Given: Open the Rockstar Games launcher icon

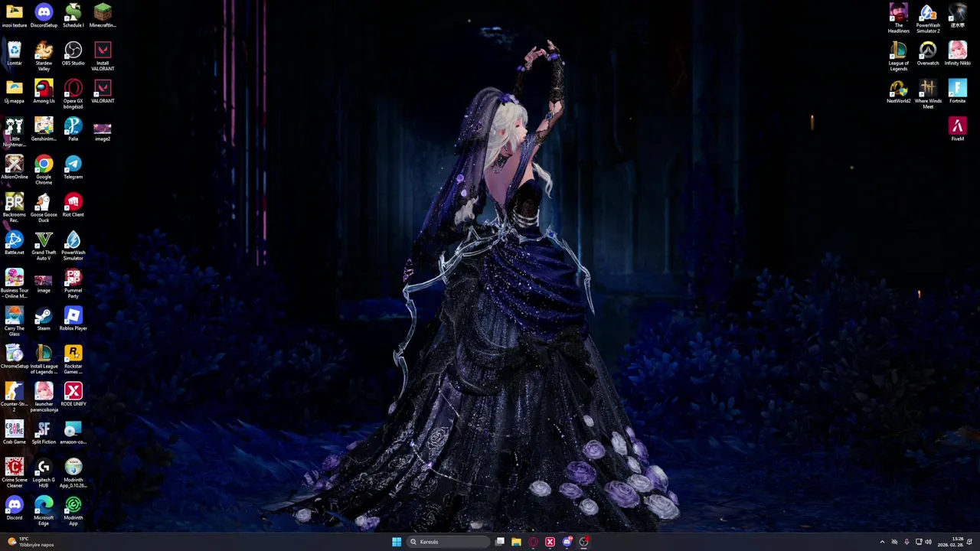Looking at the screenshot, I should pos(73,359).
